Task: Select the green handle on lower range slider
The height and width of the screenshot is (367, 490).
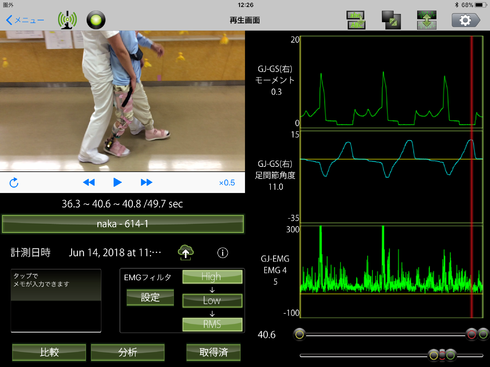Action: click(450, 355)
